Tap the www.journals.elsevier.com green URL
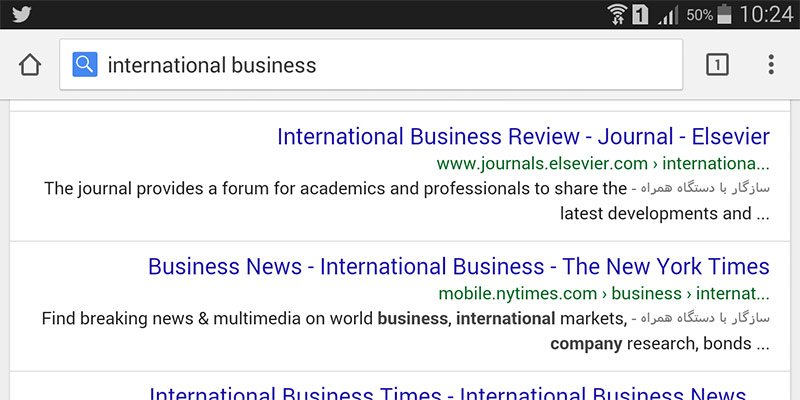Screen dimensions: 800x400 click(603, 164)
